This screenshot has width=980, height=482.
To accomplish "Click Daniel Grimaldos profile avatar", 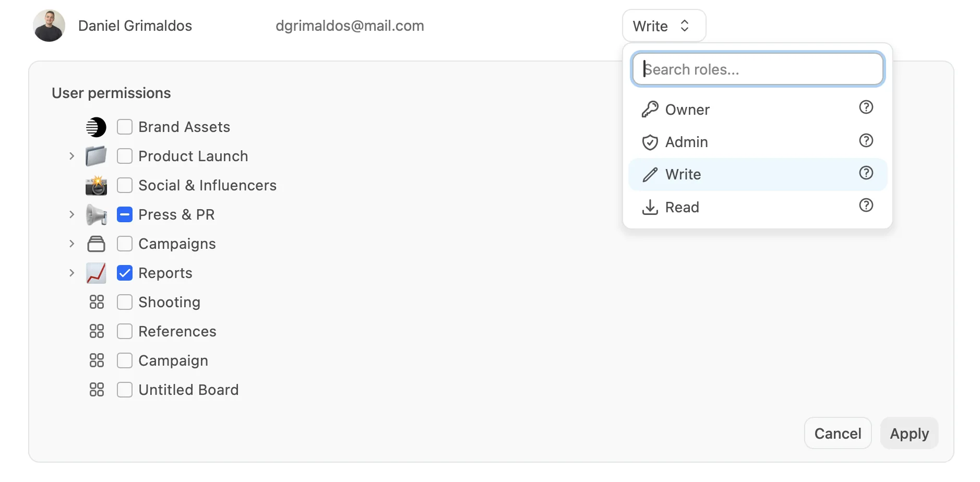I will 49,26.
